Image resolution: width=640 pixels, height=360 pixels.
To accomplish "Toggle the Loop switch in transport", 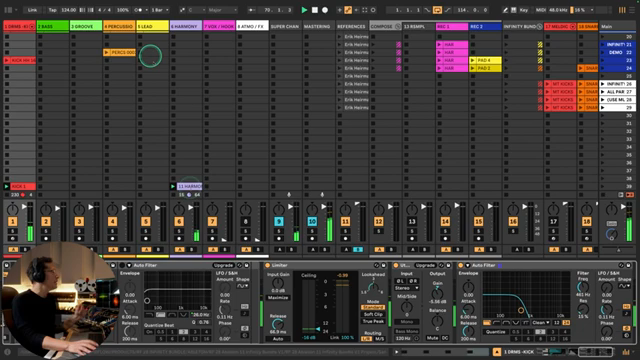I will click(x=437, y=10).
